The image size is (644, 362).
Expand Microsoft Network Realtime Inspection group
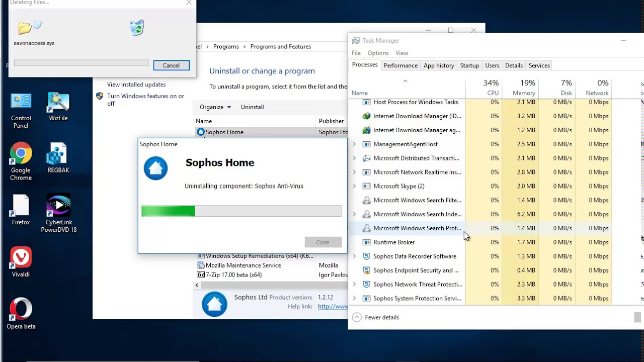pyautogui.click(x=354, y=172)
